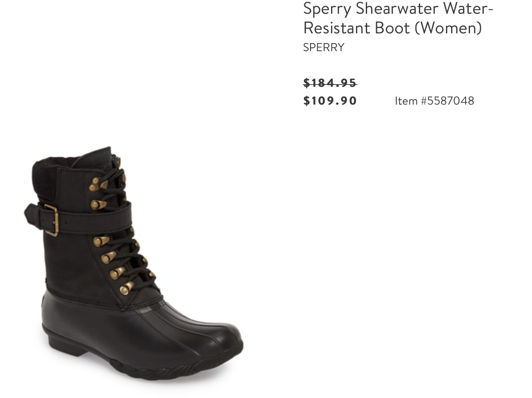
Task: Select the crossed-out $184.95 original price
Action: click(x=330, y=83)
